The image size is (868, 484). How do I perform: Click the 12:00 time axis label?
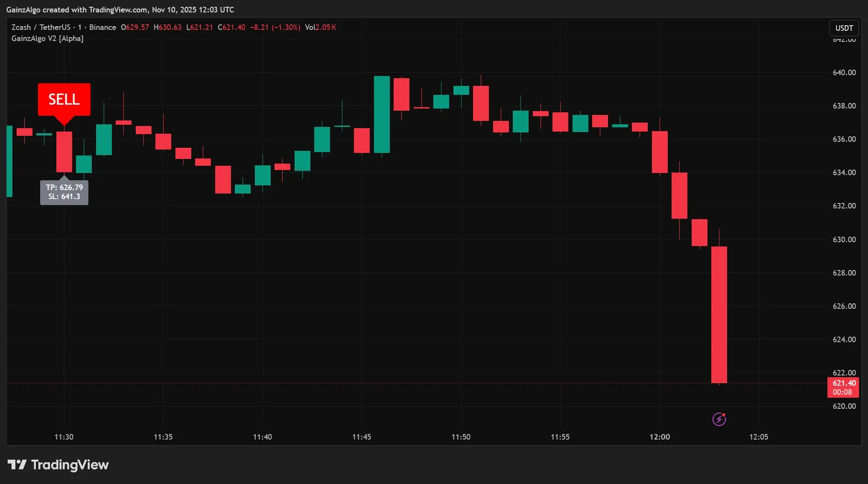tap(659, 437)
